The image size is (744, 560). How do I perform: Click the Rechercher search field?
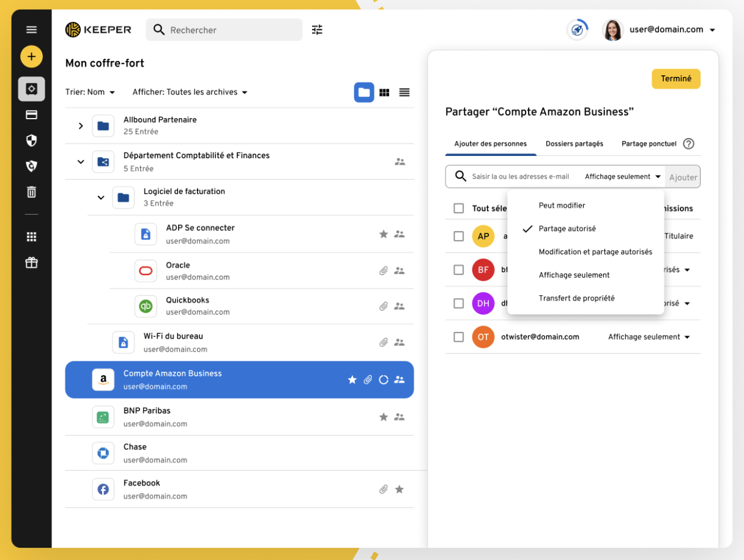[224, 29]
